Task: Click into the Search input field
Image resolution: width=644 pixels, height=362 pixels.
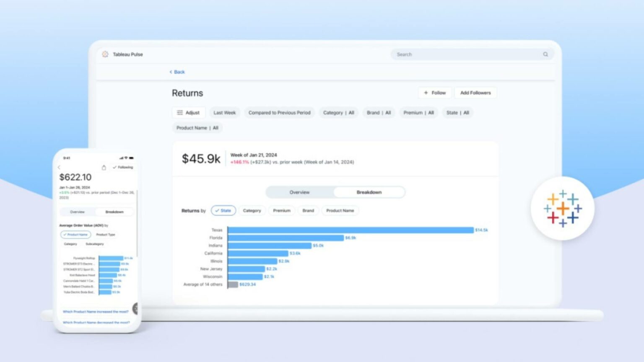Action: 461,54
